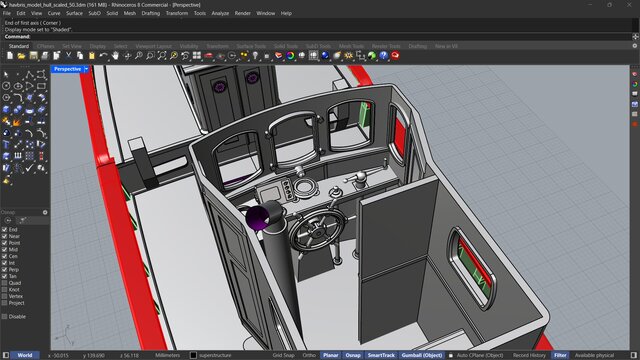This screenshot has height=360, width=640.
Task: Click the four-viewport layout icon
Action: coord(197,56)
